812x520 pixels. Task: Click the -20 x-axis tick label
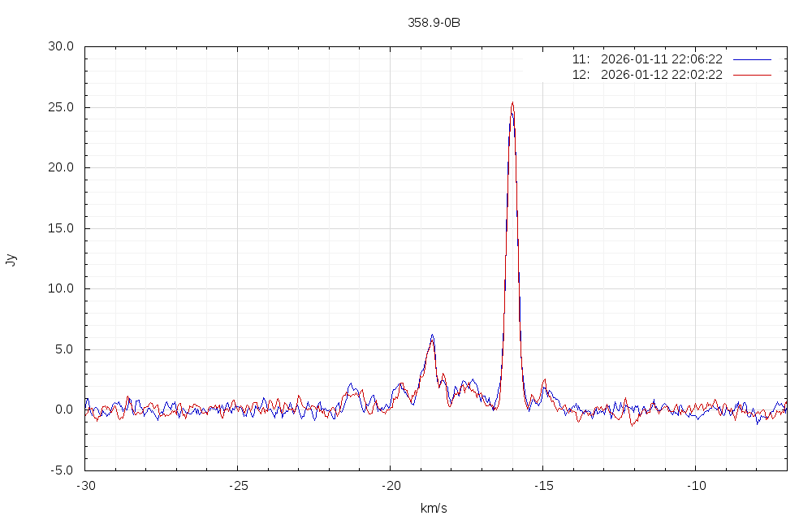click(x=390, y=486)
